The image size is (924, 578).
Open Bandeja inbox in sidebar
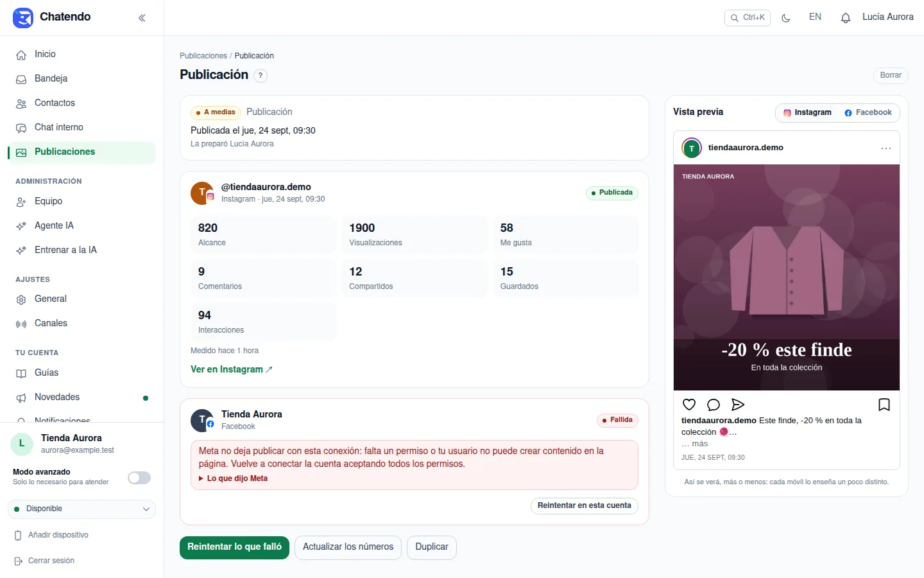[x=81, y=79]
